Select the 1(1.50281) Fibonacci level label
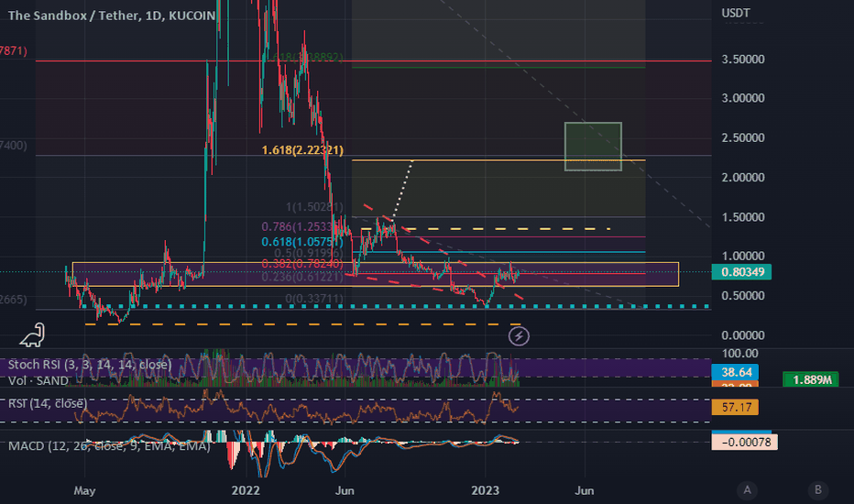The height and width of the screenshot is (504, 854). 314,207
